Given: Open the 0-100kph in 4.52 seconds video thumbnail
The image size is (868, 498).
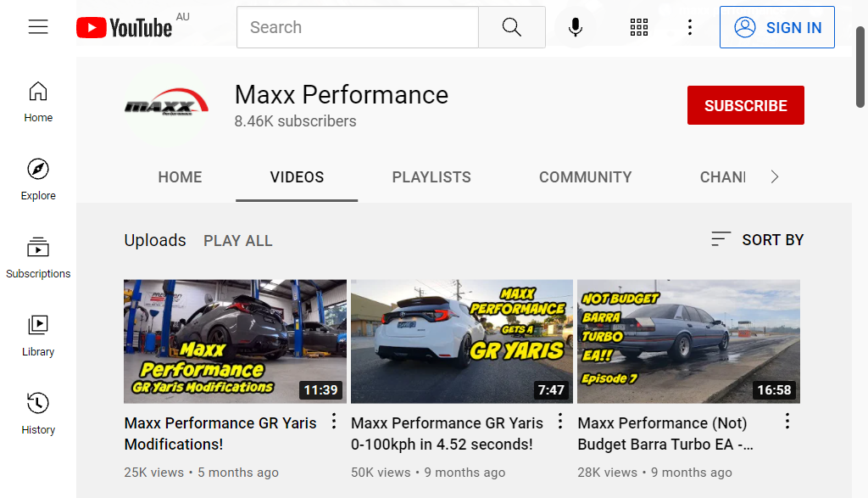Looking at the screenshot, I should pos(461,341).
